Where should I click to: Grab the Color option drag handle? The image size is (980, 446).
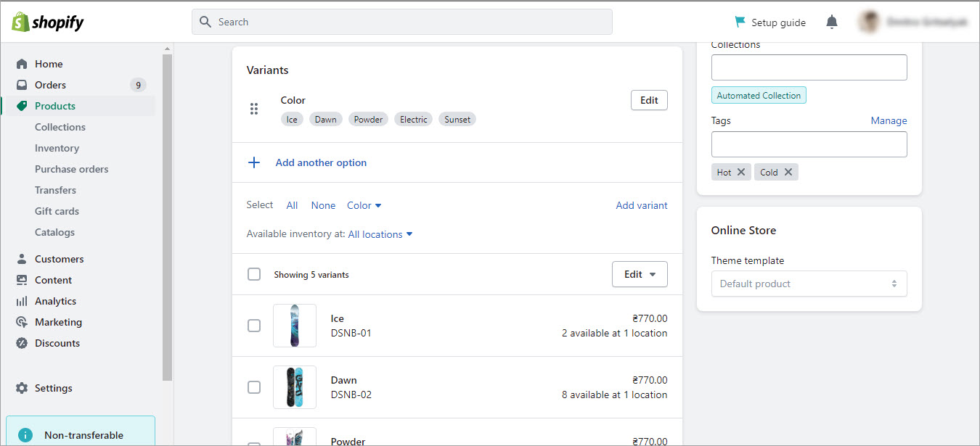tap(254, 109)
